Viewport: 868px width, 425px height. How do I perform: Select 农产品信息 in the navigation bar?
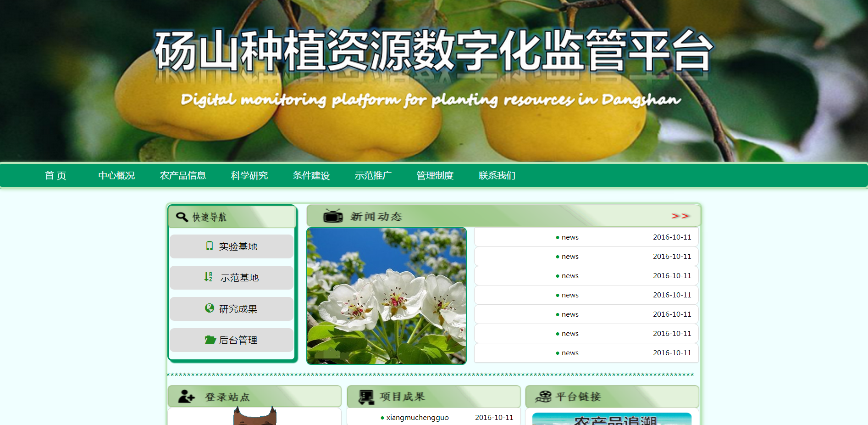(183, 175)
